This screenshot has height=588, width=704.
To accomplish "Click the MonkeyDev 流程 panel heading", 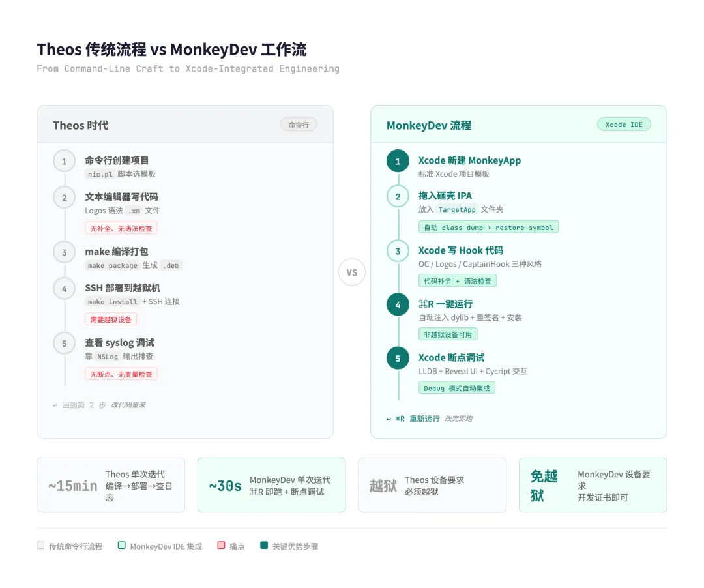I will pos(429,125).
